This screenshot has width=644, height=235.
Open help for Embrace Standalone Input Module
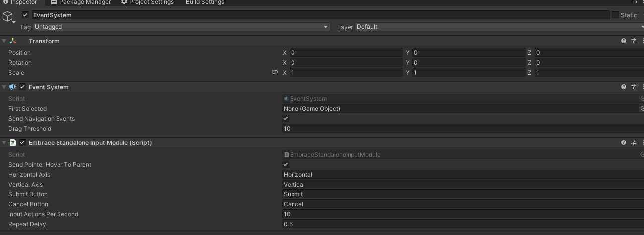tap(624, 142)
